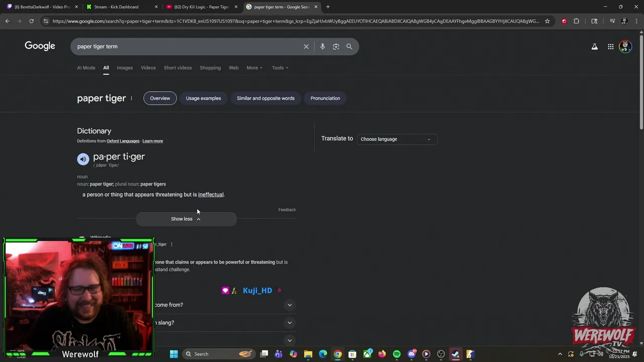The width and height of the screenshot is (644, 362).
Task: Clear the Google search box text
Action: 306,46
